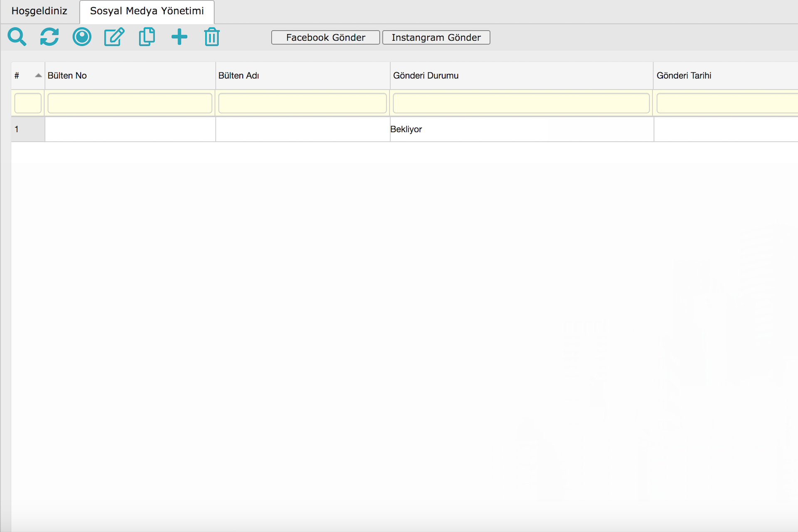The width and height of the screenshot is (798, 532).
Task: Switch to the Hoşgeldiniz tab
Action: 39,11
